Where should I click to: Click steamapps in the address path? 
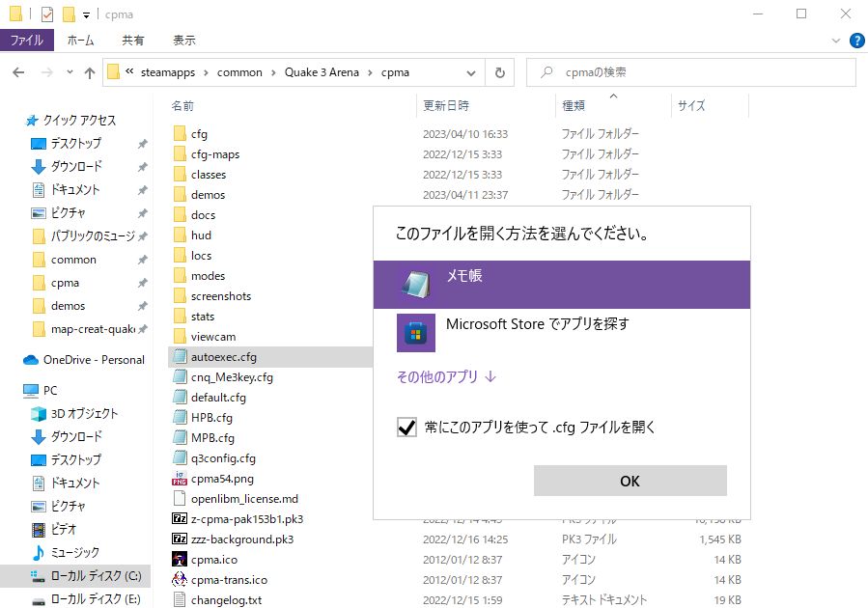point(168,72)
